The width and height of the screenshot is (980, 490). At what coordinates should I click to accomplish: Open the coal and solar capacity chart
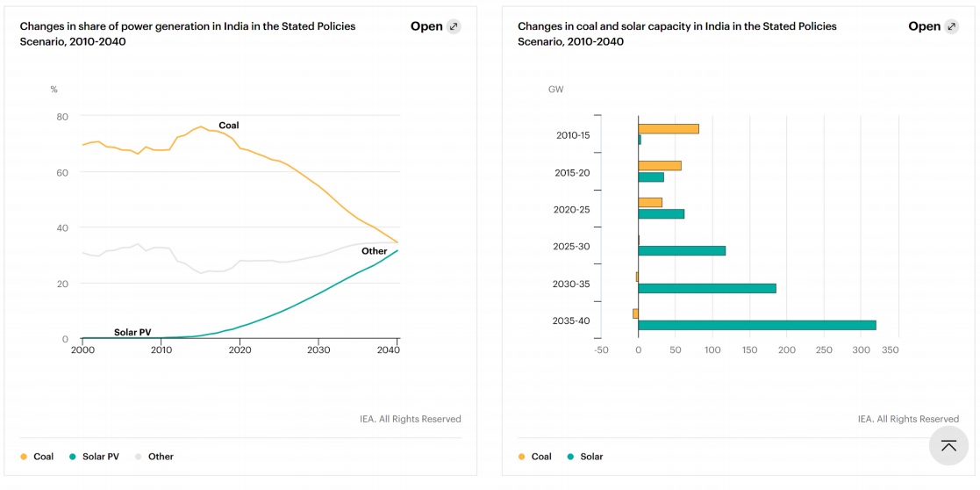tap(925, 26)
